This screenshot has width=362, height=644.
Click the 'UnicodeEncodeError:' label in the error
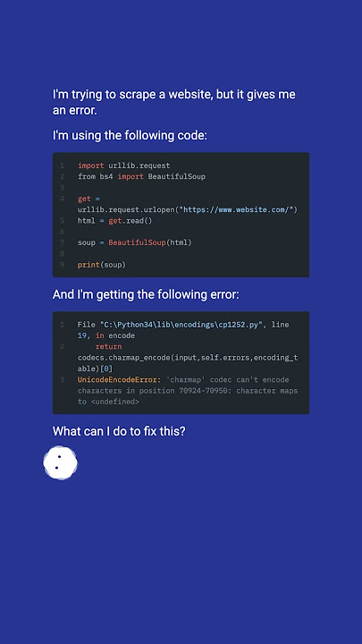coord(120,380)
